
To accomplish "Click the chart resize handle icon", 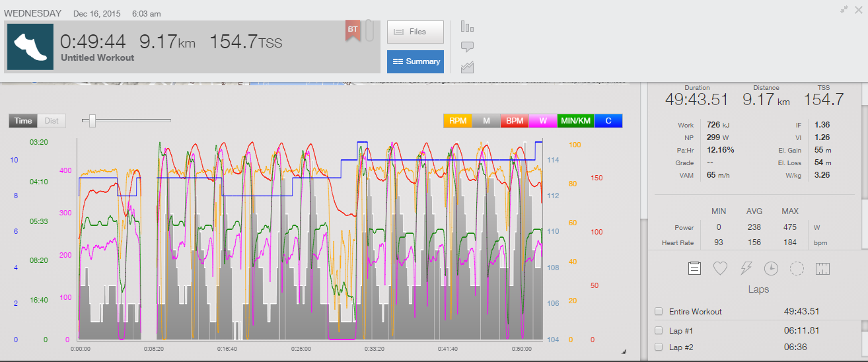I will pos(623,351).
